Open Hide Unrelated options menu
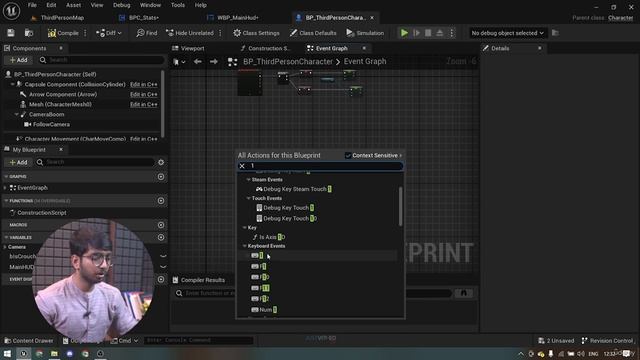 click(220, 33)
